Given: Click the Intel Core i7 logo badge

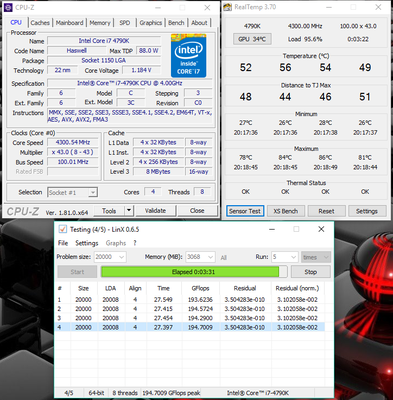Looking at the screenshot, I should point(189,56).
